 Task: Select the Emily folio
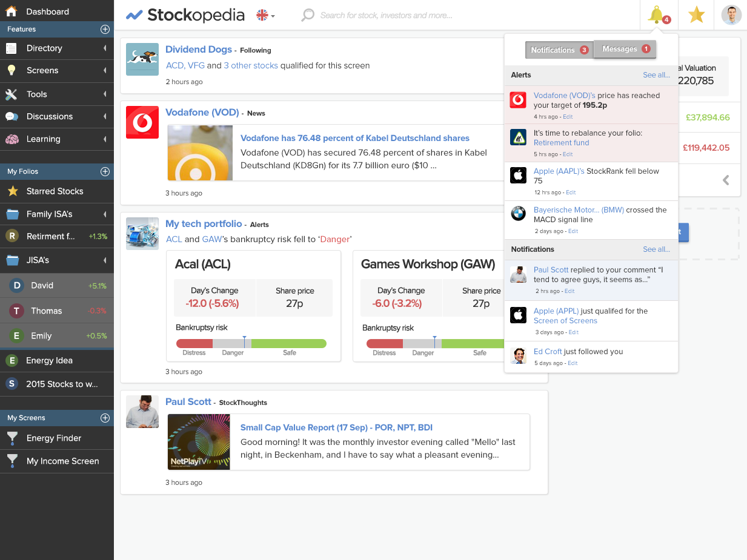point(57,336)
